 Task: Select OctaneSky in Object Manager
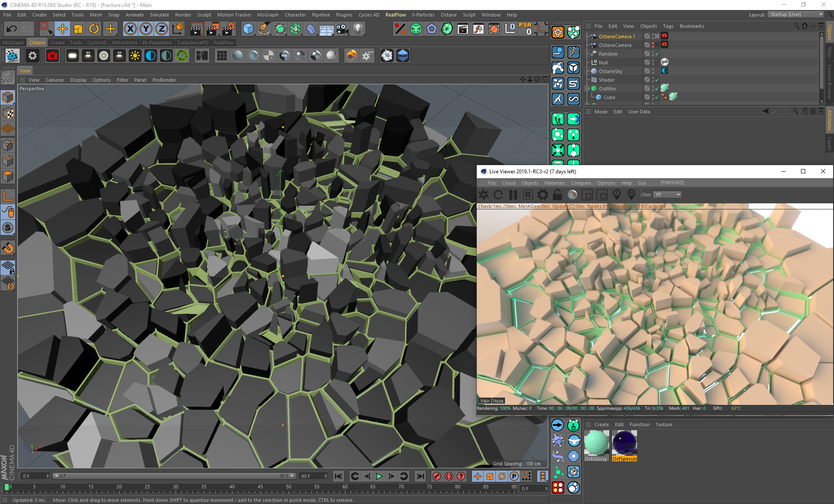(x=610, y=71)
